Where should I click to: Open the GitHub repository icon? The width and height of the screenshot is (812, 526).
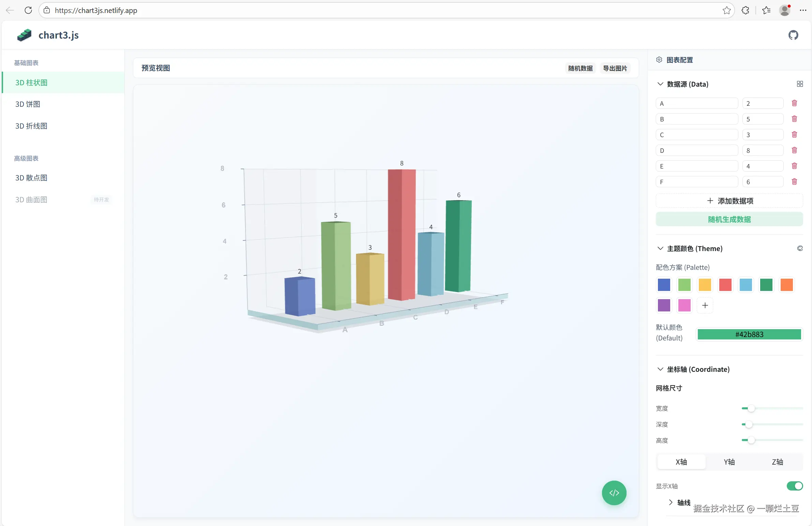pos(793,35)
